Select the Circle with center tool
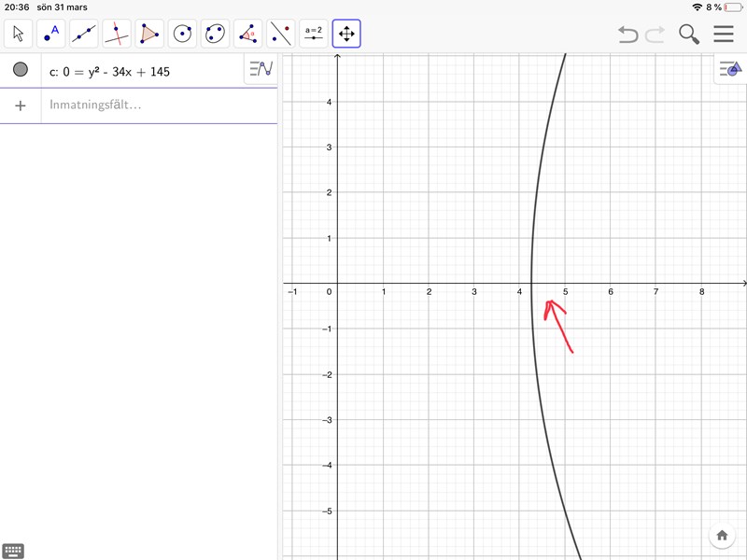The width and height of the screenshot is (747, 560). pyautogui.click(x=182, y=35)
